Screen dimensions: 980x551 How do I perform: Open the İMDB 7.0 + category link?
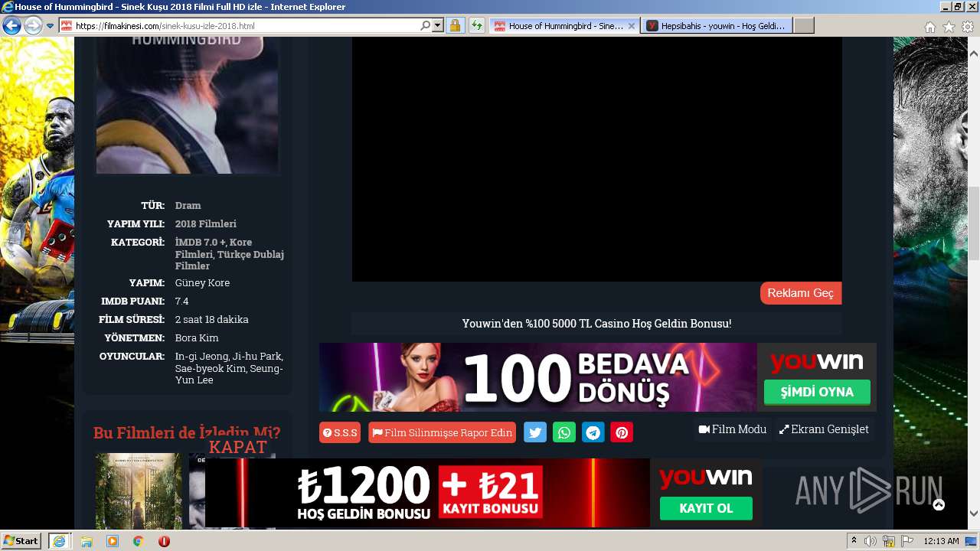click(x=201, y=242)
